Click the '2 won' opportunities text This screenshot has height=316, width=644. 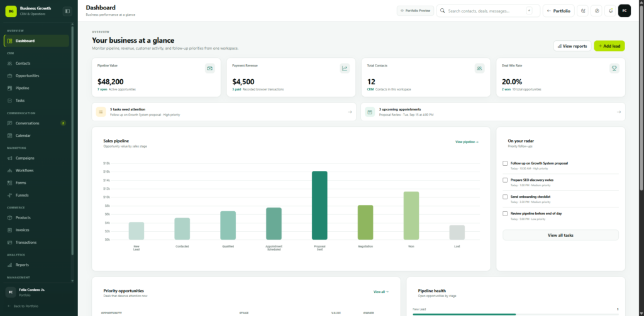506,89
